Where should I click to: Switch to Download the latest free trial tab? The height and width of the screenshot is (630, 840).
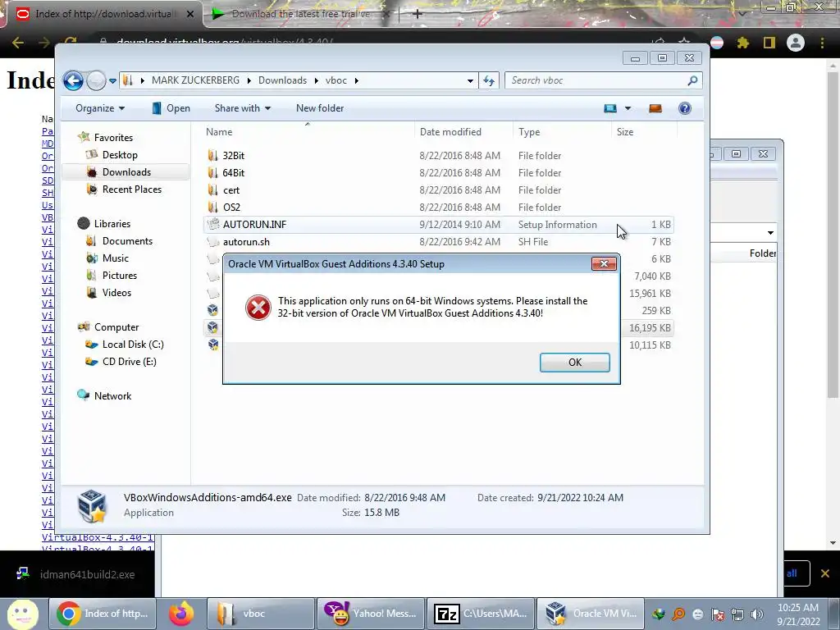pos(301,14)
